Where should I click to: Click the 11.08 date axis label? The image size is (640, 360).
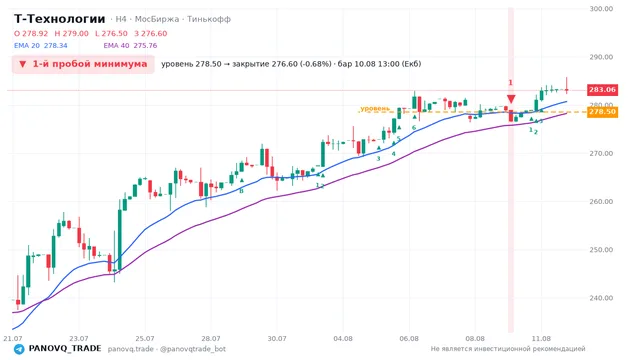(541, 338)
